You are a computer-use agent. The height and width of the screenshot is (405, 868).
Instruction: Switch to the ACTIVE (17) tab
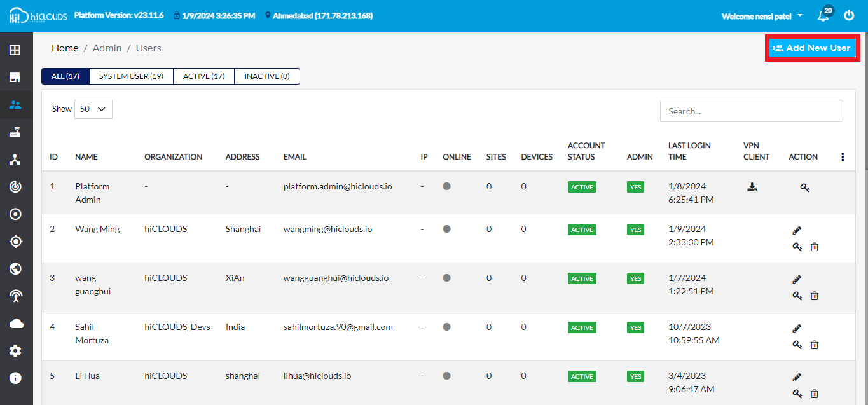coord(203,76)
